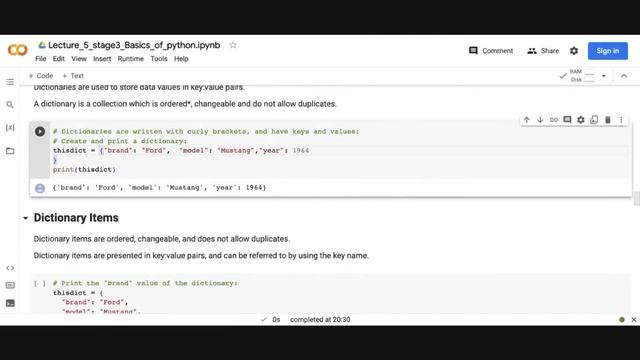
Task: Click the "completed at 20:30" status text
Action: click(320, 320)
